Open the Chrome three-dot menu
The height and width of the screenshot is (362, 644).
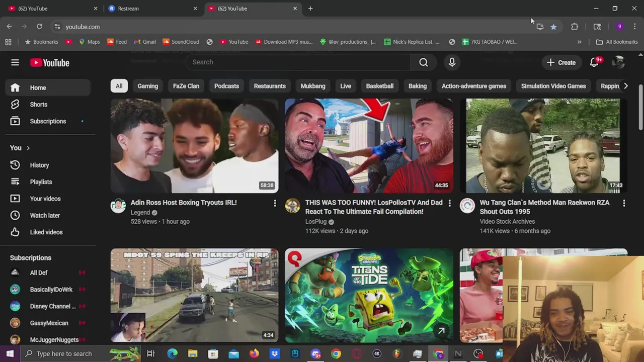(x=635, y=27)
